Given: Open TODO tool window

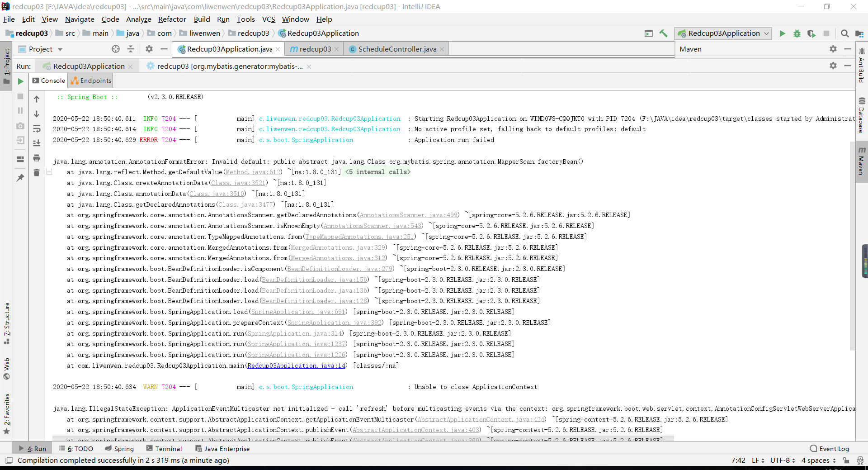Looking at the screenshot, I should pos(76,449).
